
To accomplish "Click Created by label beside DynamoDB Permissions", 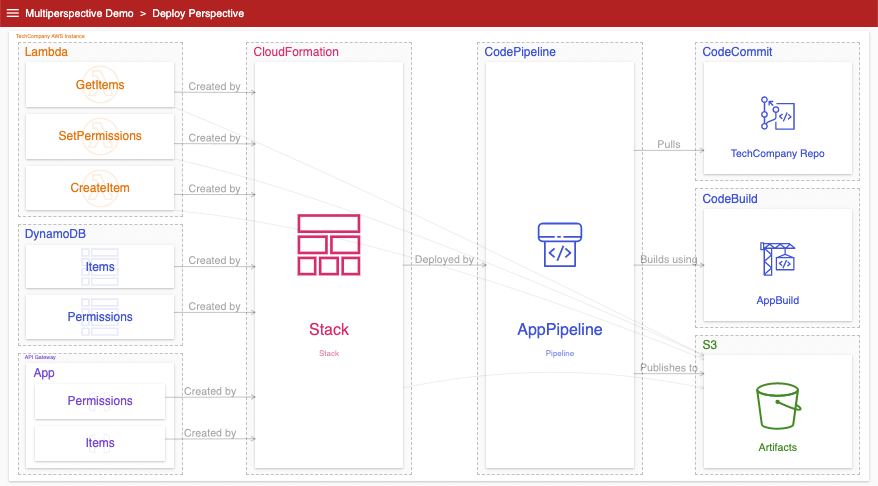I will coord(214,306).
